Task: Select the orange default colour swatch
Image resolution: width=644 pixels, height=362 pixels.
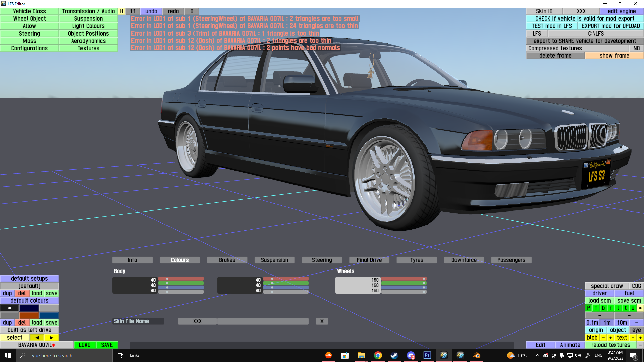Action: coord(29,315)
